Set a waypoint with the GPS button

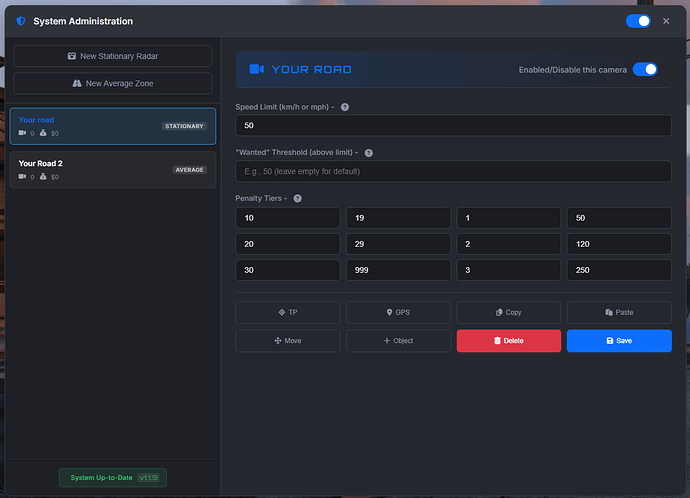(398, 312)
